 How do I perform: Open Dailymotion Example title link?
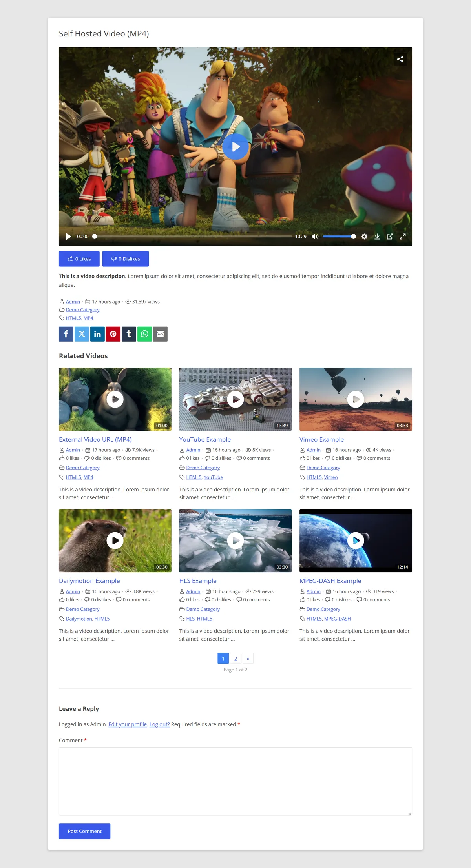pos(89,581)
